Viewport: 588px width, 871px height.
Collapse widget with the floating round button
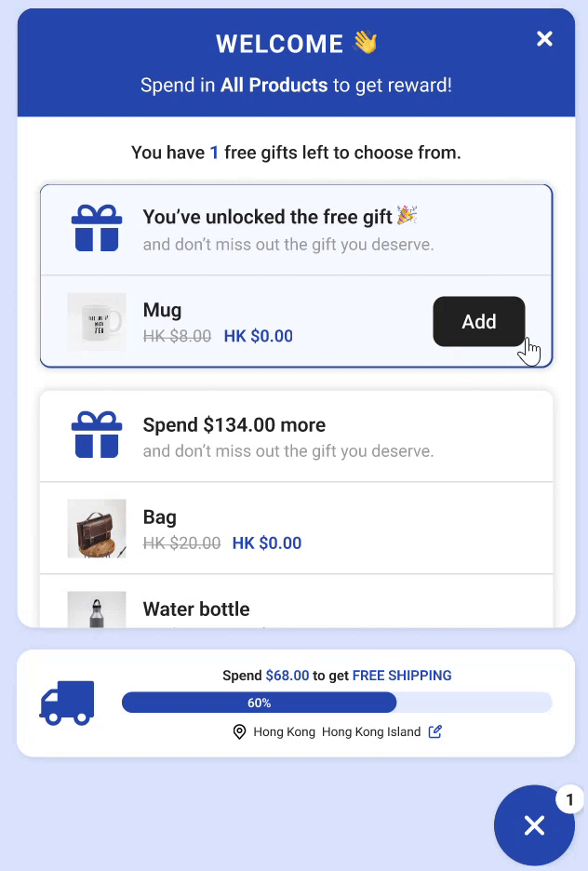pyautogui.click(x=534, y=825)
